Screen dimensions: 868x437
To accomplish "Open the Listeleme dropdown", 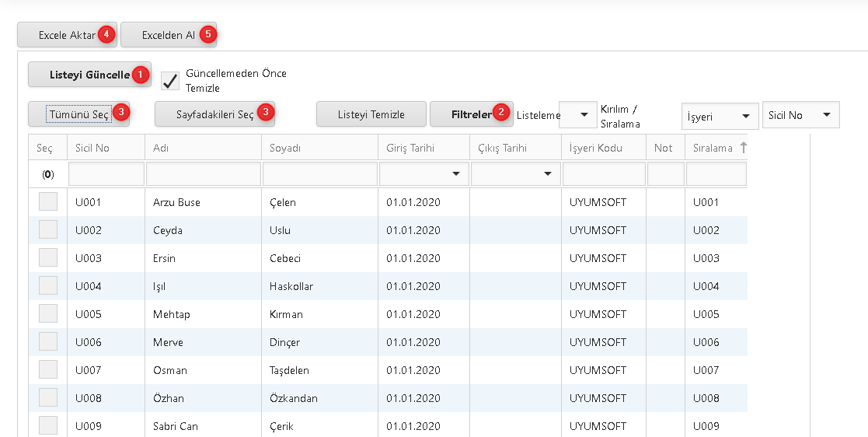I will (577, 115).
